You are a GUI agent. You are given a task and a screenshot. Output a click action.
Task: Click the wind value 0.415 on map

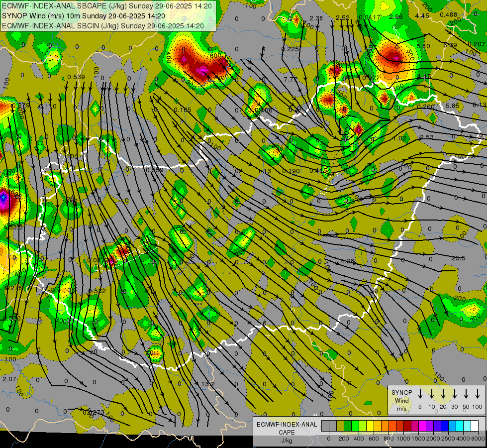pos(318,170)
